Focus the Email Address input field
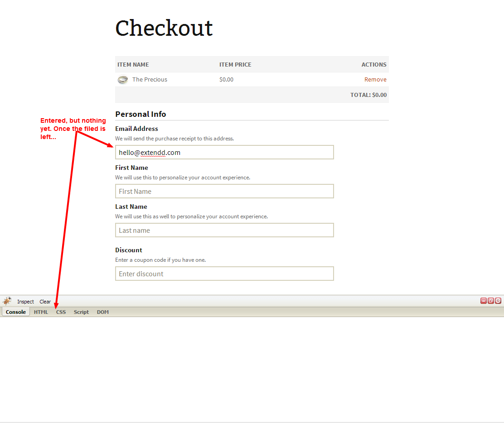 point(224,152)
